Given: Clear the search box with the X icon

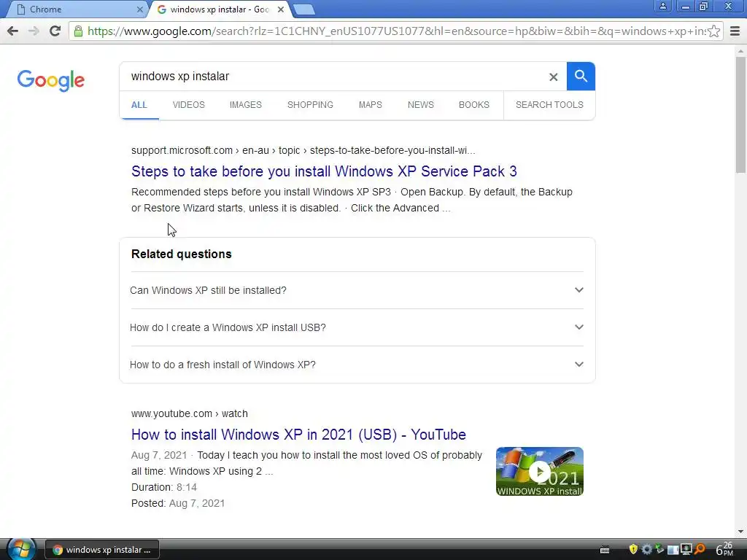Looking at the screenshot, I should coord(553,77).
